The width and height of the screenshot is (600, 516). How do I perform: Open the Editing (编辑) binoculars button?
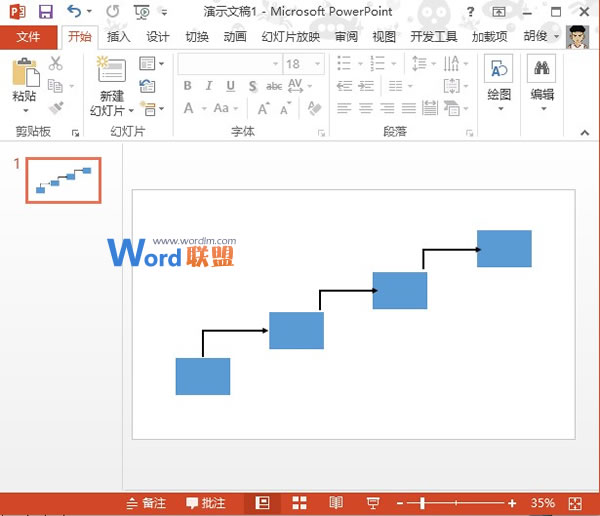[x=542, y=84]
